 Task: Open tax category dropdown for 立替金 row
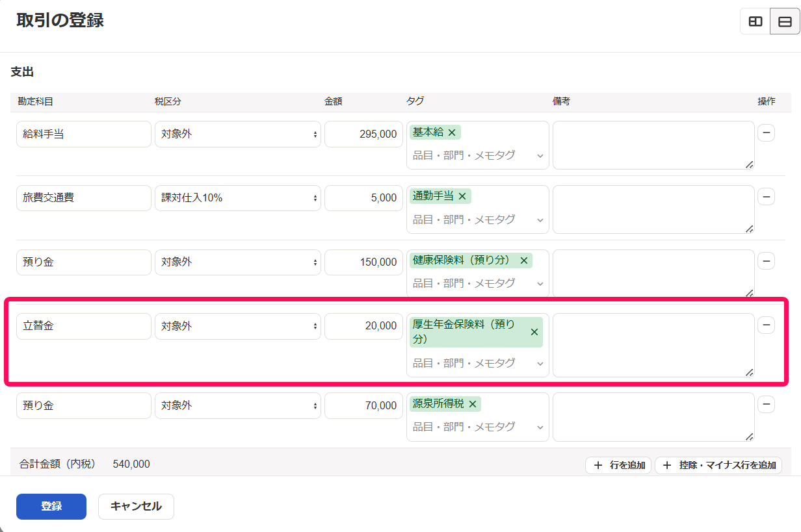point(238,327)
